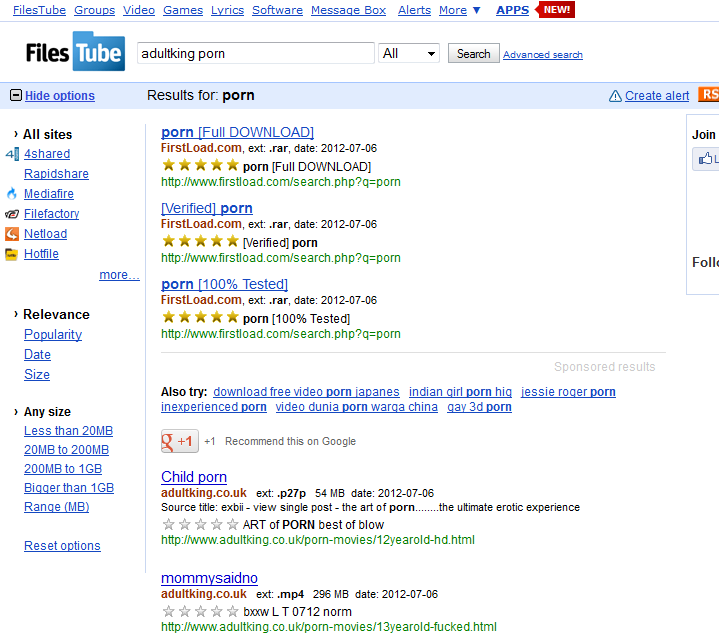Click the FilesTube logo
This screenshot has width=719, height=635.
(75, 51)
